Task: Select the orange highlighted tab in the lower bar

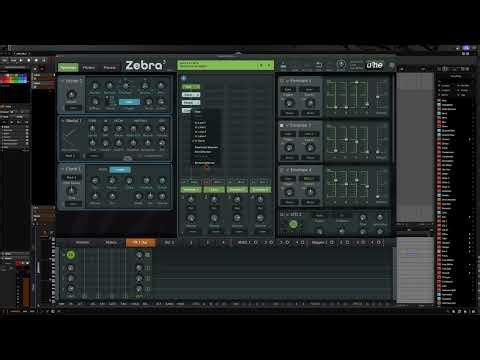Action: tap(140, 242)
